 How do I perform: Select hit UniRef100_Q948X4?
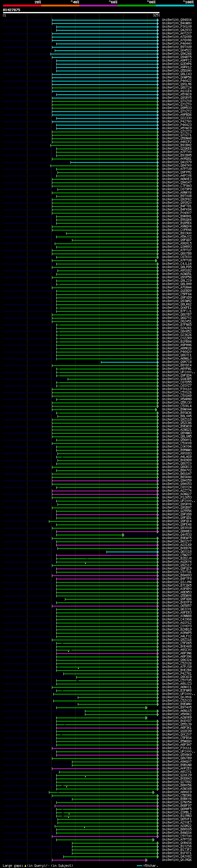tap(176, 20)
